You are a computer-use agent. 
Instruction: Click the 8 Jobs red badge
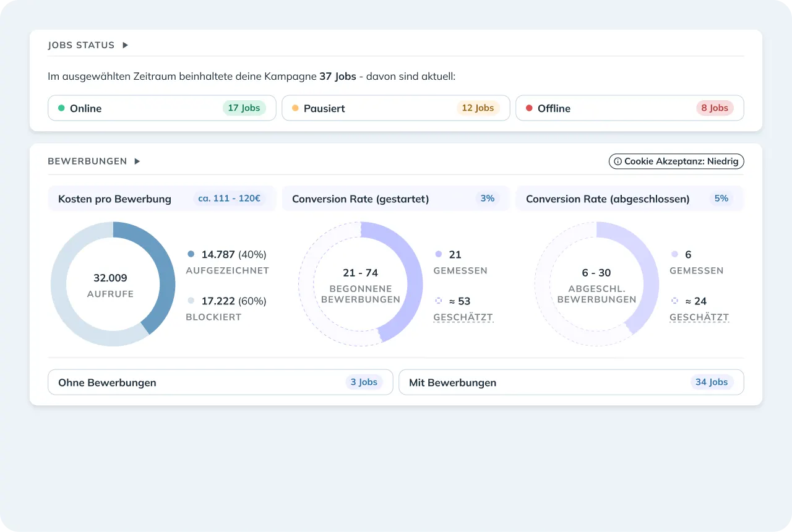[715, 108]
